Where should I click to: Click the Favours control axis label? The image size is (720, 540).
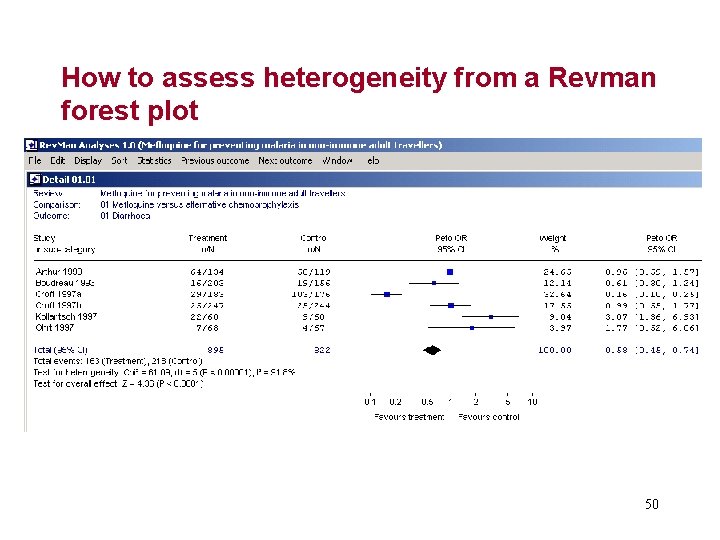point(489,417)
